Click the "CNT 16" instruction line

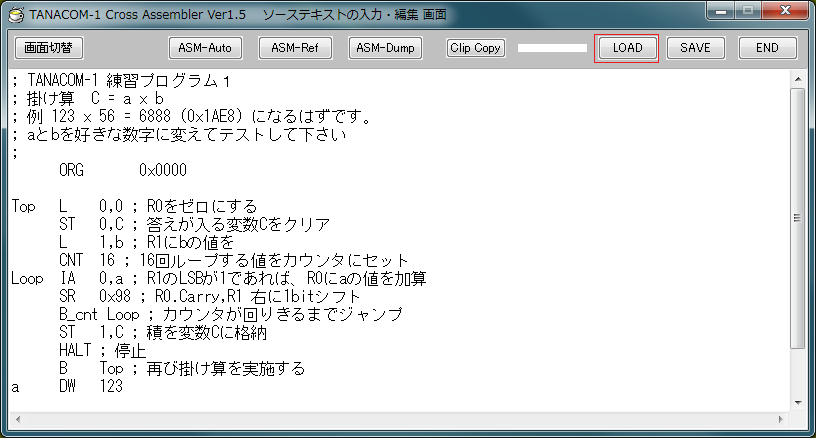234,260
